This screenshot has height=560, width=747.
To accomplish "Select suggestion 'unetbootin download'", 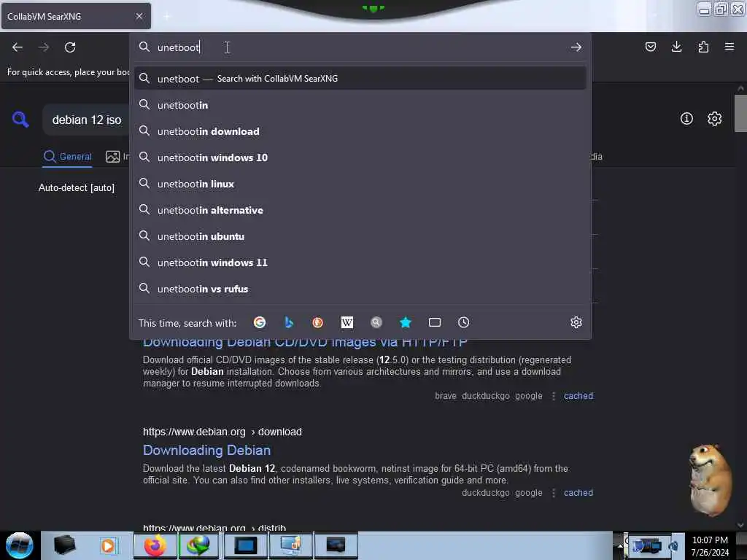I will pos(360,131).
